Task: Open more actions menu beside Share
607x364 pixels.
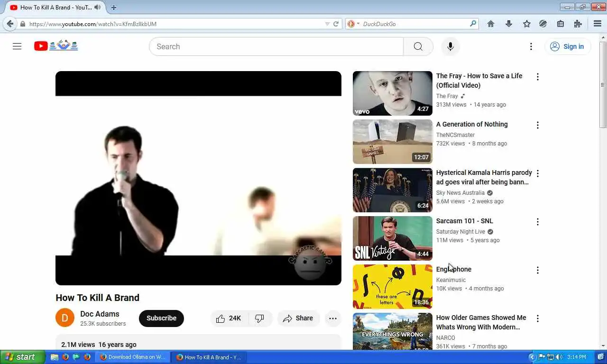Action: (x=333, y=318)
